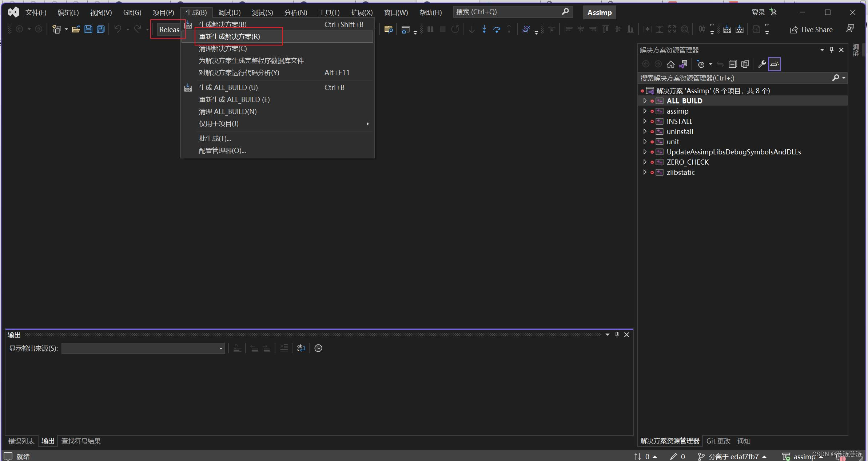
Task: Expand the assimp project node
Action: coord(645,111)
